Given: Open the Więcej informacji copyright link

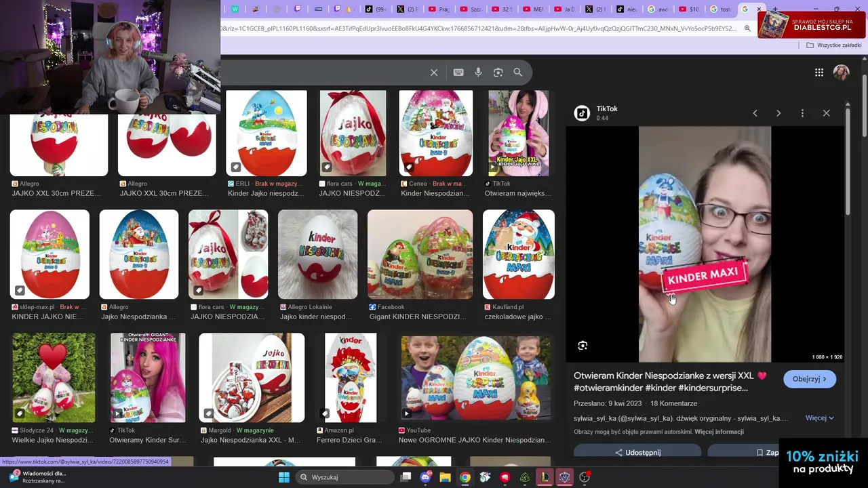Looking at the screenshot, I should [719, 432].
